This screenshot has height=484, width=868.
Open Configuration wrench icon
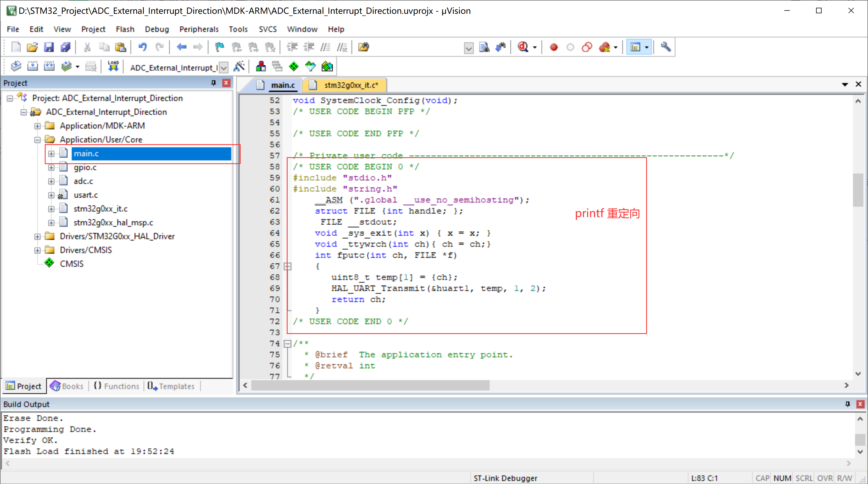coord(666,47)
